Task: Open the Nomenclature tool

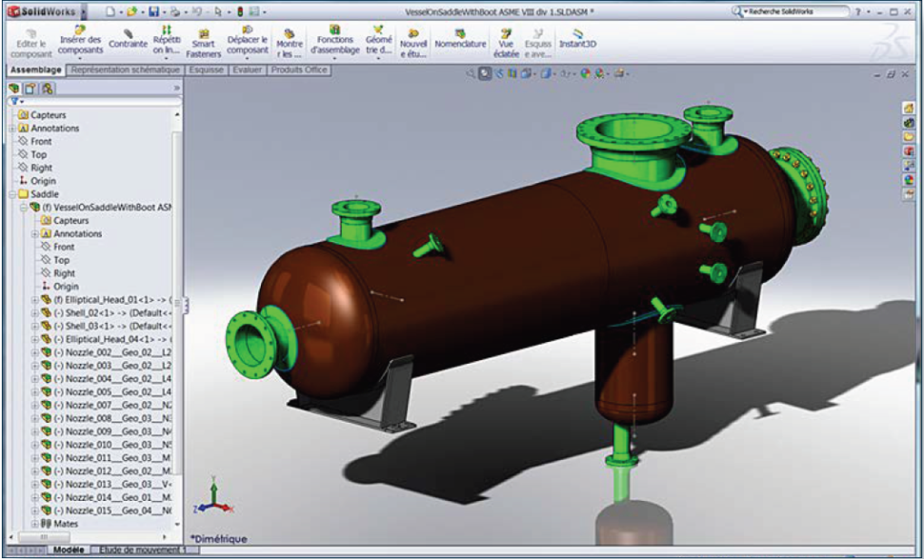Action: point(460,43)
